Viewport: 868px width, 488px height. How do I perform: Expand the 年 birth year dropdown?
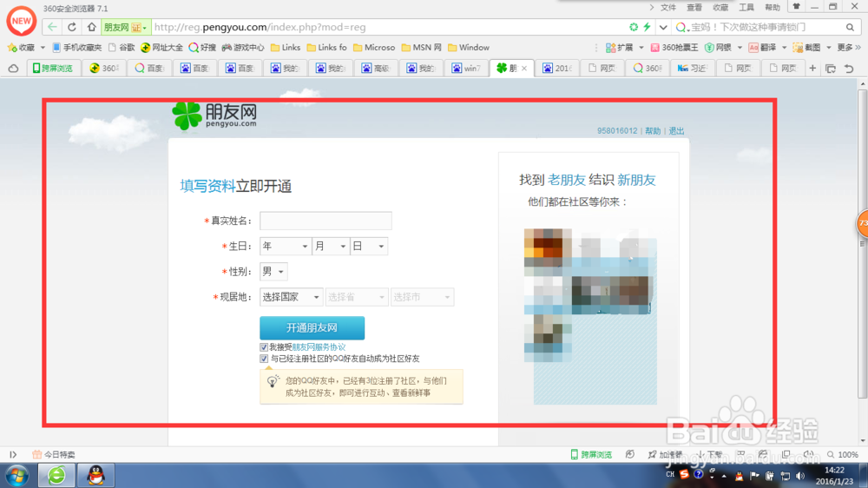[x=285, y=246]
